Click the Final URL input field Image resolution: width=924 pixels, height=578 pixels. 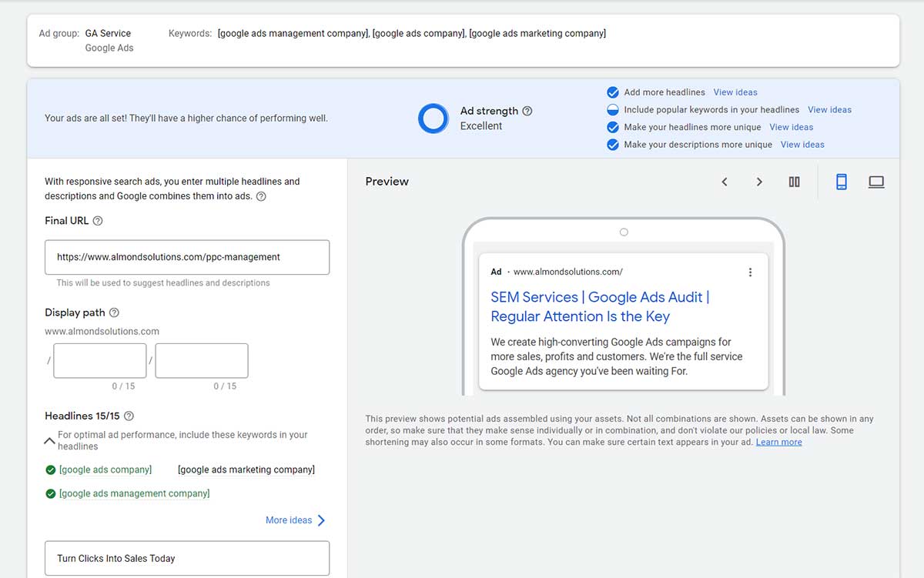pyautogui.click(x=187, y=257)
